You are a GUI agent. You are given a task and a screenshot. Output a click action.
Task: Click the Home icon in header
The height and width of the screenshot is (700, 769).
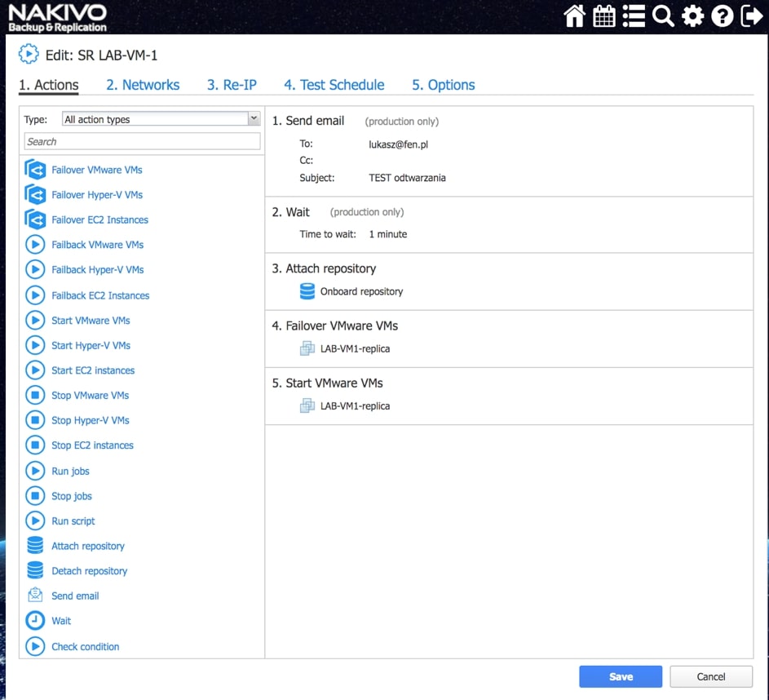[575, 16]
